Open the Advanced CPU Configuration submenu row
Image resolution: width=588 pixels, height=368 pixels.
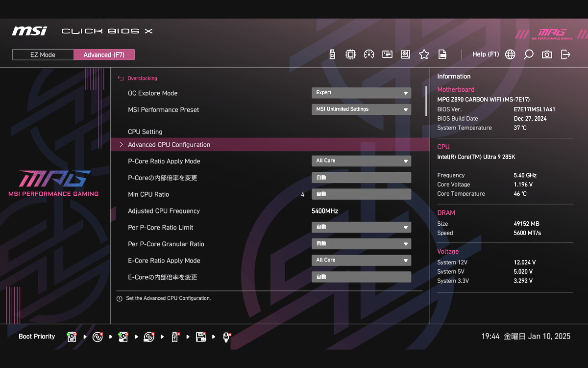click(x=270, y=145)
